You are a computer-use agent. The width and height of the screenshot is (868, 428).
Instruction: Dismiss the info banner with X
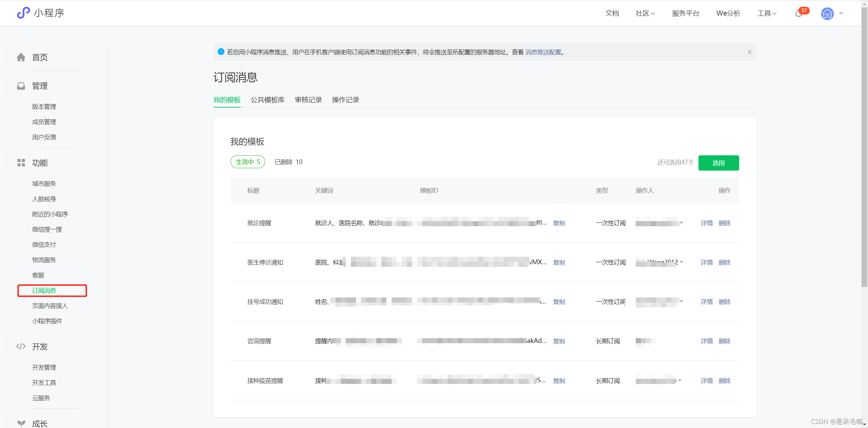(x=750, y=52)
